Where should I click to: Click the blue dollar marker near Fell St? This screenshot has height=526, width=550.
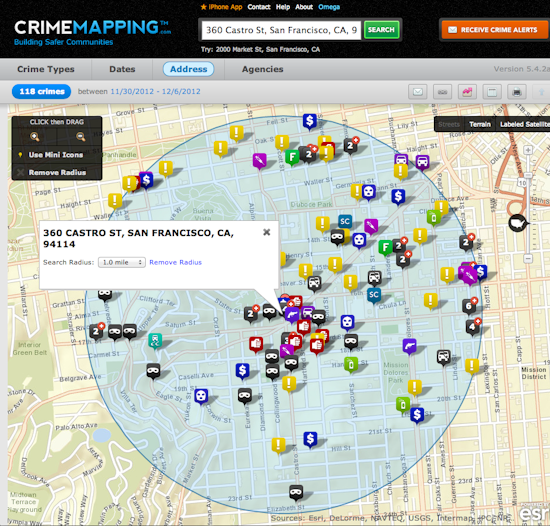310,122
